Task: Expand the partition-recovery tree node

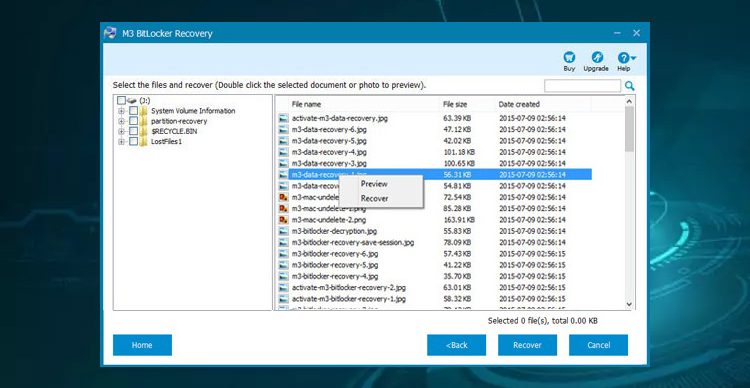Action: coord(121,121)
